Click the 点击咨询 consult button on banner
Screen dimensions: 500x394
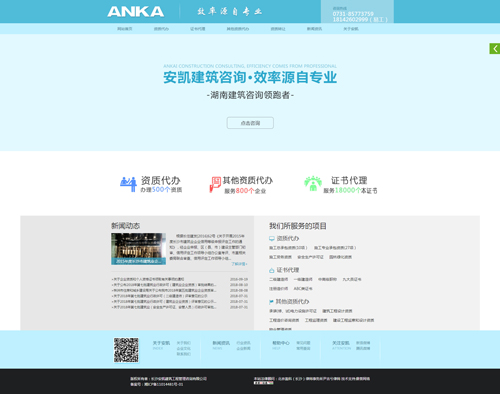pos(250,123)
